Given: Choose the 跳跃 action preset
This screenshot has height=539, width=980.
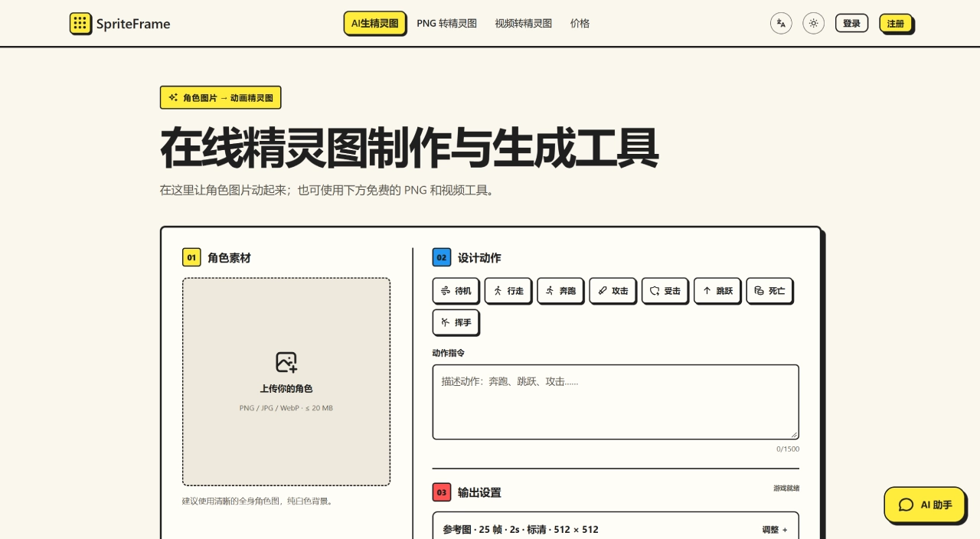Looking at the screenshot, I should click(x=717, y=290).
